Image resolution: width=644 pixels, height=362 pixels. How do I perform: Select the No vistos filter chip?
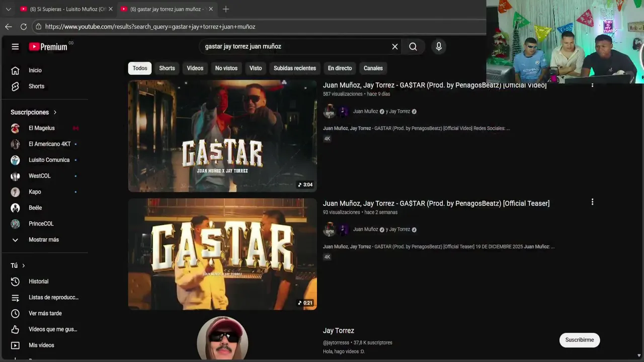226,68
